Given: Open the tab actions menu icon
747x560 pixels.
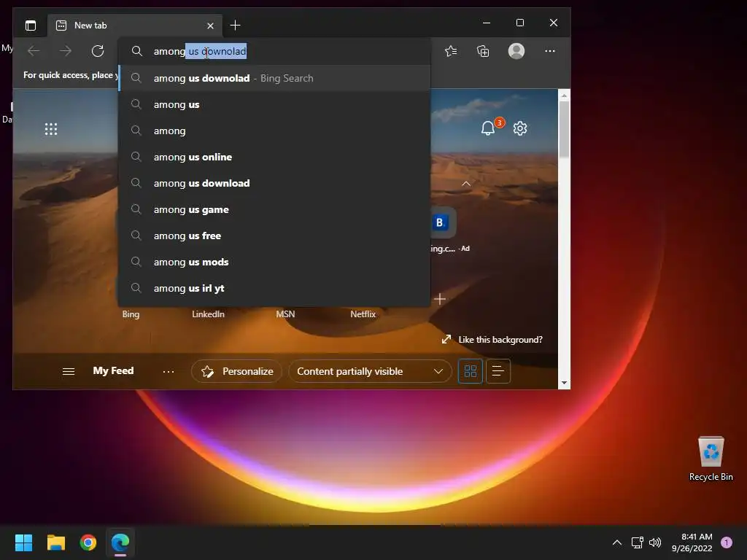Looking at the screenshot, I should pyautogui.click(x=31, y=26).
